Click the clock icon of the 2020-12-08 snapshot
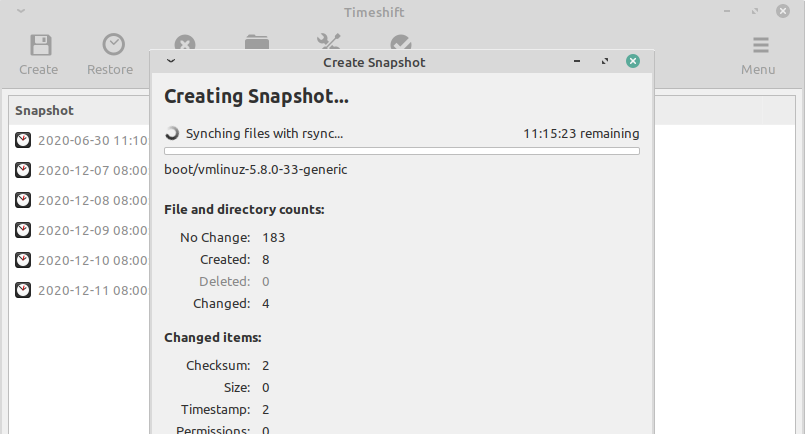This screenshot has width=805, height=434. coord(23,200)
